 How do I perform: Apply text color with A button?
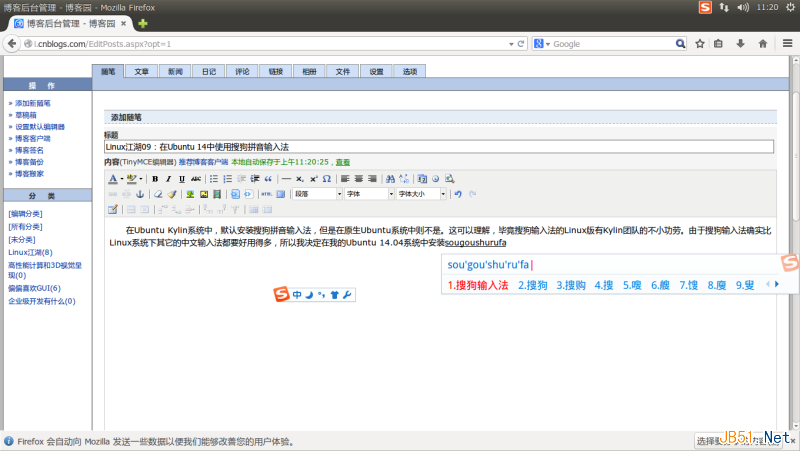(113, 179)
